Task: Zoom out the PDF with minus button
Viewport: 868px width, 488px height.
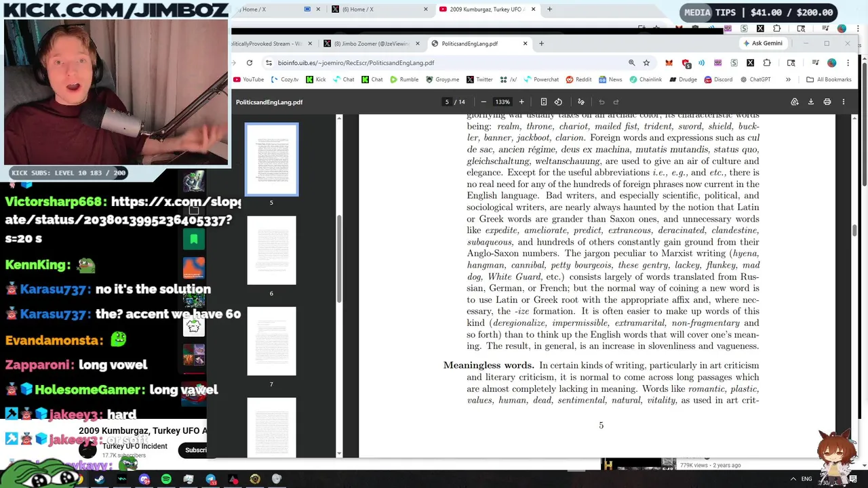Action: coord(484,102)
